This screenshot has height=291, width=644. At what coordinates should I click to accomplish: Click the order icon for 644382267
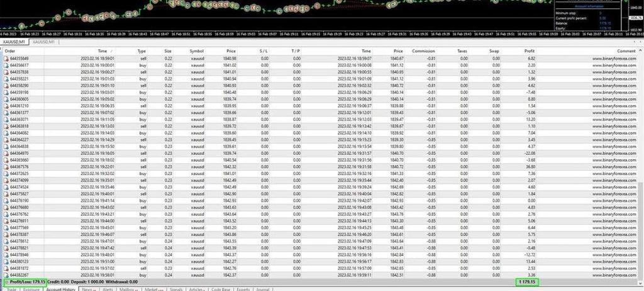[6, 275]
